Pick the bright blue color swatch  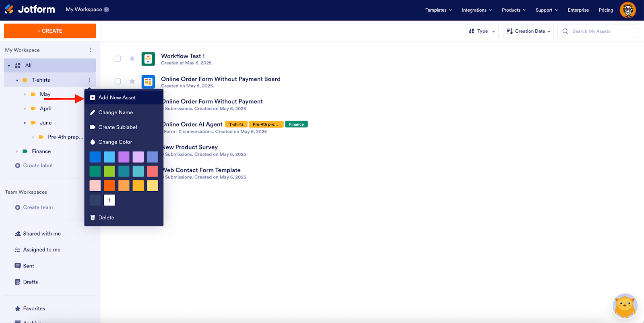(95, 157)
